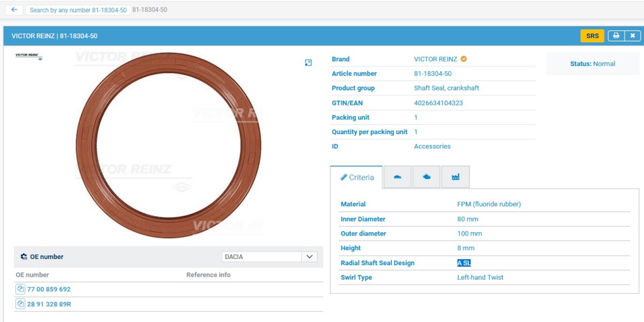The width and height of the screenshot is (644, 322).
Task: Switch to the engine icon tab
Action: (x=427, y=177)
